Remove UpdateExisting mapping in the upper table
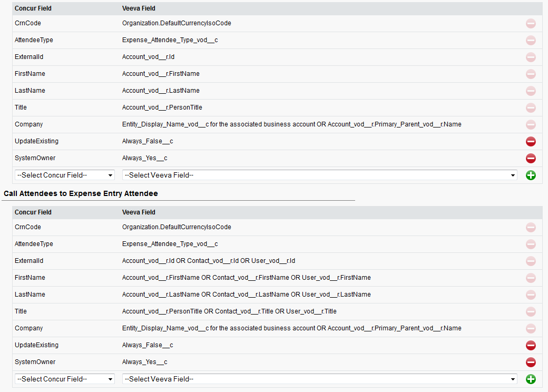This screenshot has height=392, width=548. tap(531, 141)
